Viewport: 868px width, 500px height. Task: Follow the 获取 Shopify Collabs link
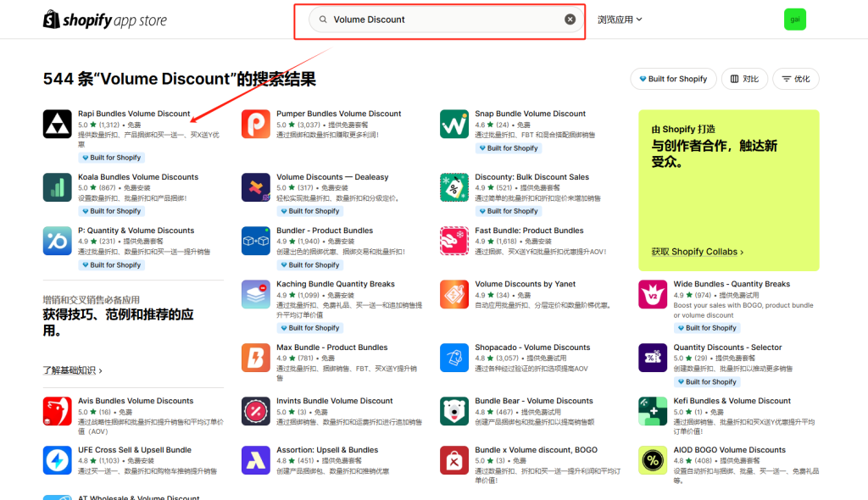pyautogui.click(x=696, y=251)
